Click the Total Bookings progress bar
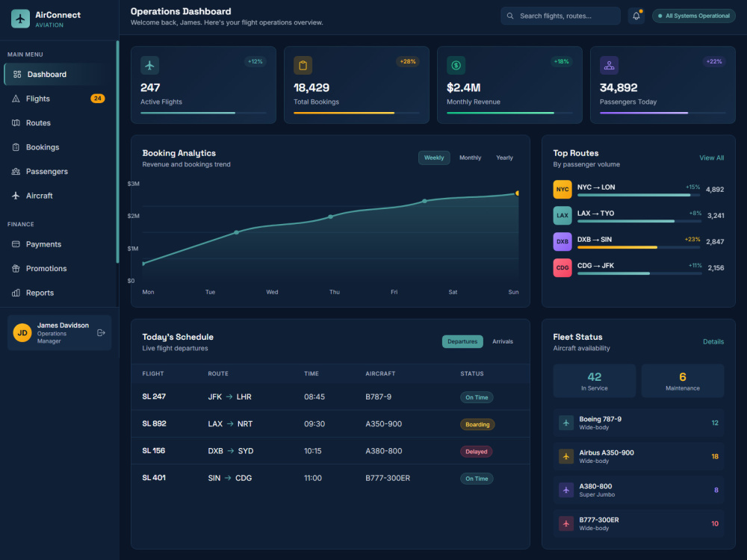The image size is (747, 560). point(356,113)
